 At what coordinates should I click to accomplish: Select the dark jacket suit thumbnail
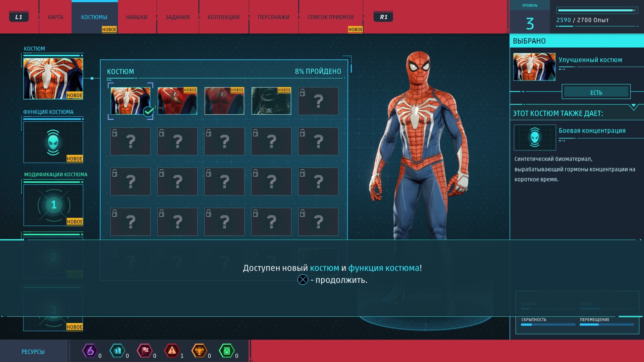click(271, 101)
